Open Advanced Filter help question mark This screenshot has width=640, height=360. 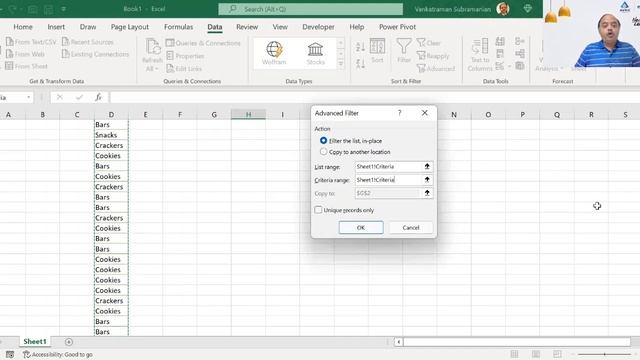tap(400, 113)
